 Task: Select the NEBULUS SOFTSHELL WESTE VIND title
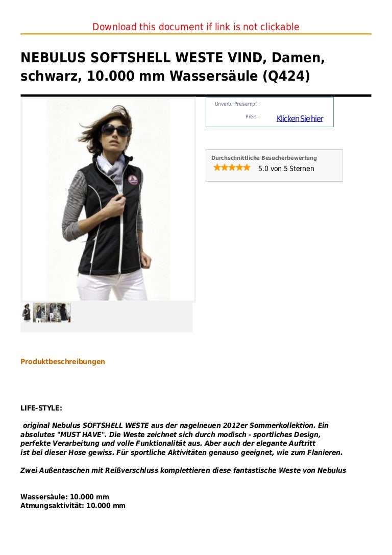click(x=173, y=66)
